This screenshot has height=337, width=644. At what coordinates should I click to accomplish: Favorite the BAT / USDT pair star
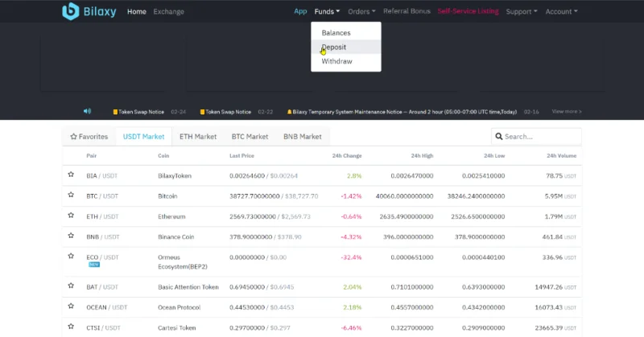point(71,286)
